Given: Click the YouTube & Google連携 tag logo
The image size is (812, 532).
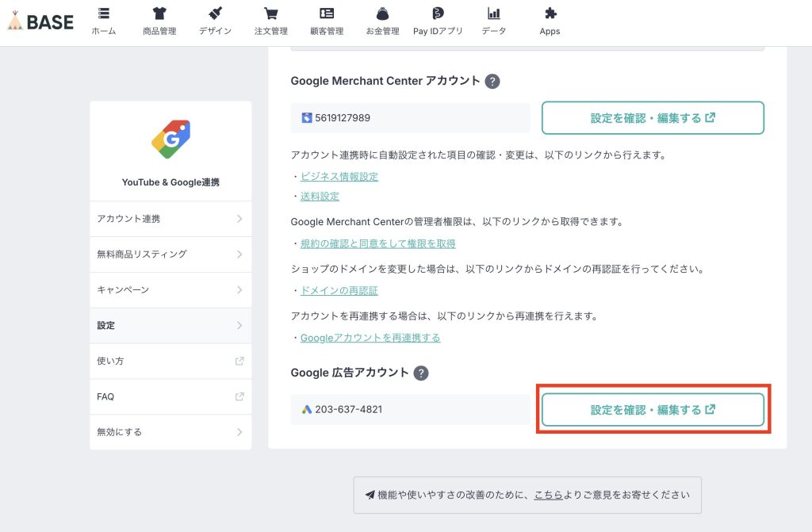Looking at the screenshot, I should 171,140.
